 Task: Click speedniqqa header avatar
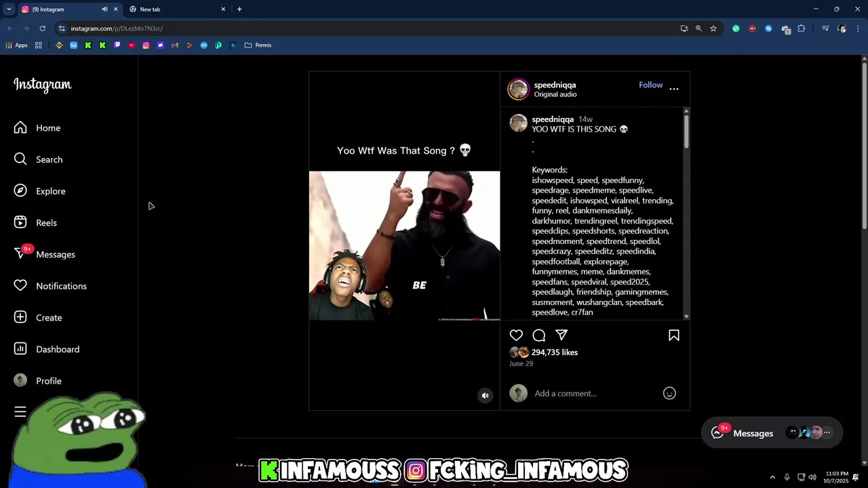(519, 89)
